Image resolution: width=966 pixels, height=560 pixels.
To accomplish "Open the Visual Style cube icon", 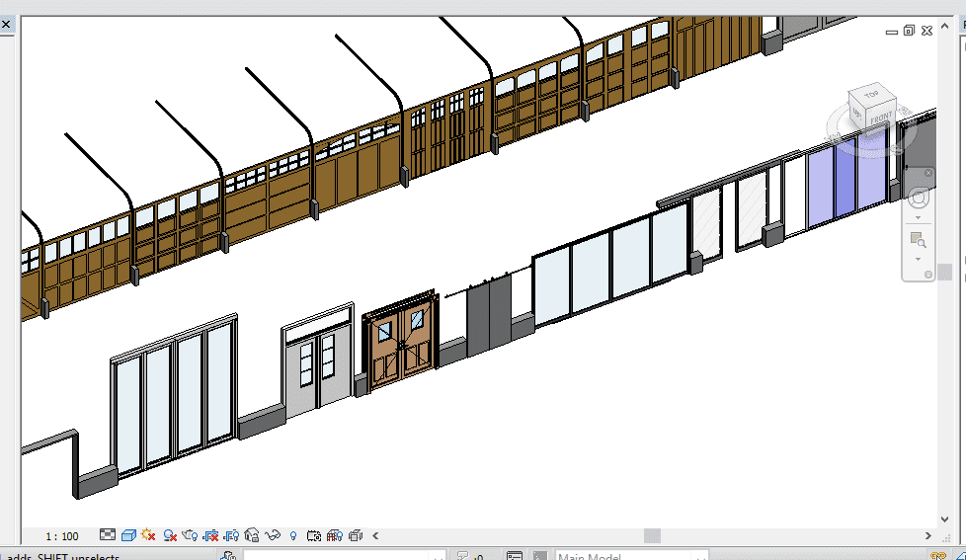I will point(128,535).
